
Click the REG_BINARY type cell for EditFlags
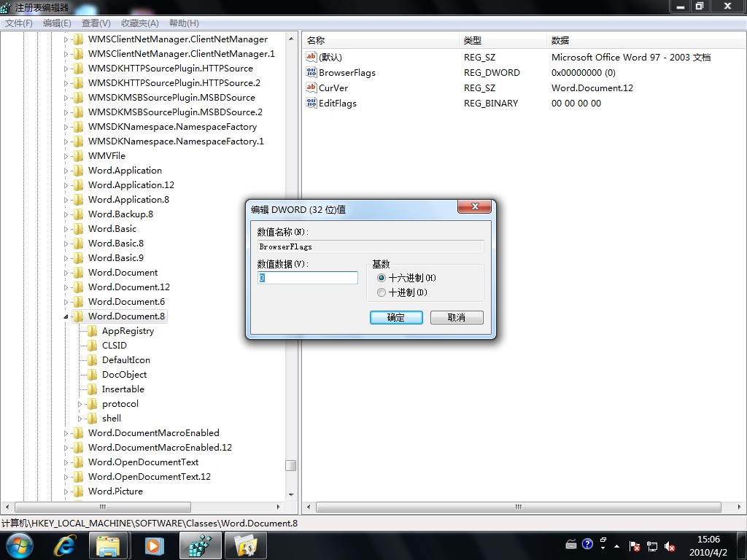pyautogui.click(x=491, y=103)
